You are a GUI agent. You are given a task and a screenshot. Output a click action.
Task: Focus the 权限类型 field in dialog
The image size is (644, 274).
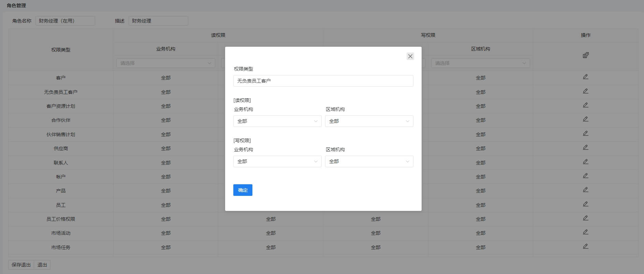323,81
